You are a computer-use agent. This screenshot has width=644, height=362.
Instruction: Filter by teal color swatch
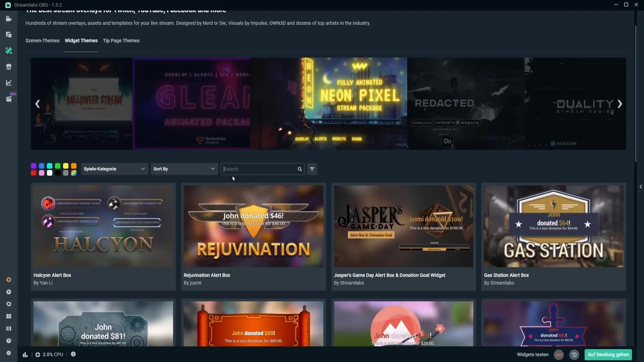pyautogui.click(x=50, y=166)
